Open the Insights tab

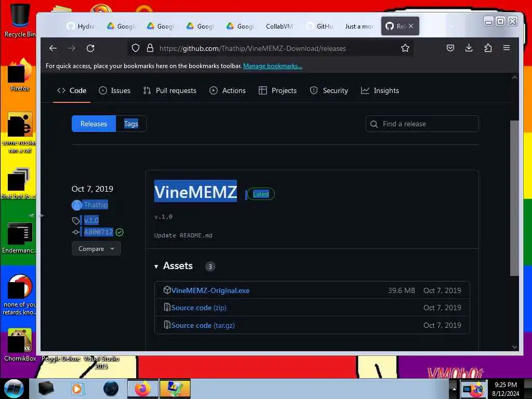coord(380,90)
